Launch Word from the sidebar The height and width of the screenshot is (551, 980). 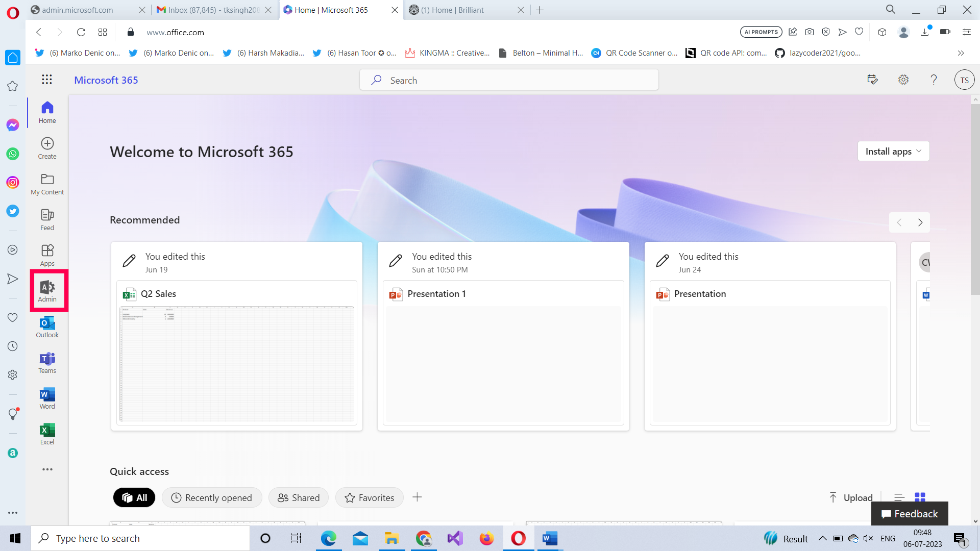click(x=47, y=398)
